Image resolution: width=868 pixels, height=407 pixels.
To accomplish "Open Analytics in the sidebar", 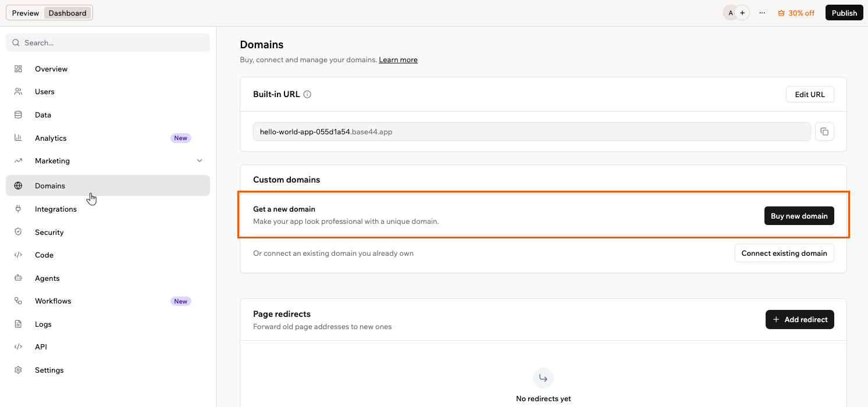I will 108,138.
